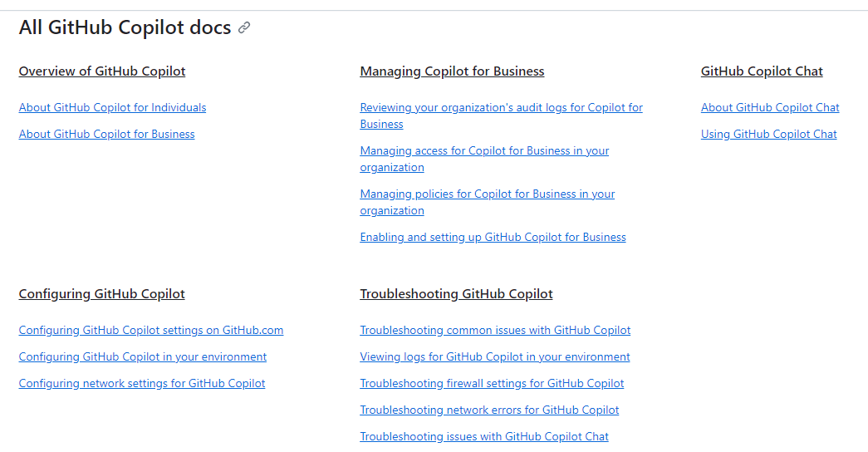This screenshot has width=868, height=452.
Task: Open Using GitHub Copilot Chat link
Action: click(x=768, y=134)
